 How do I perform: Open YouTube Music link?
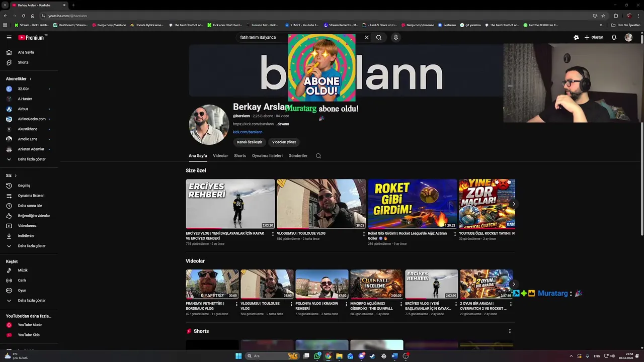pyautogui.click(x=29, y=325)
